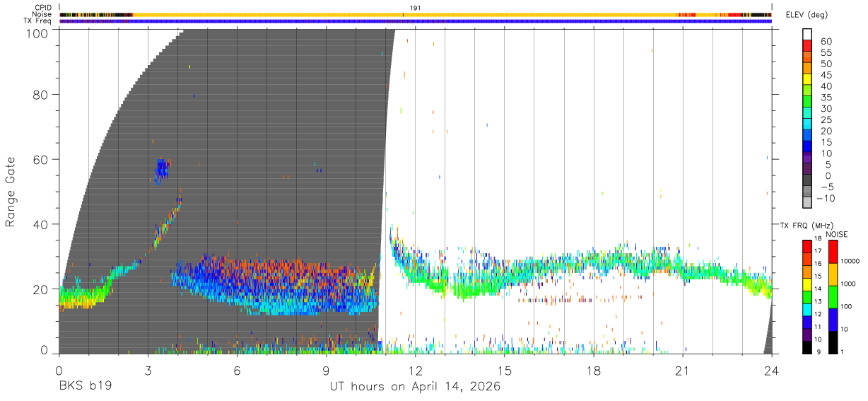Click the '1000' label on NOISE legend
868x401 pixels.
(850, 284)
